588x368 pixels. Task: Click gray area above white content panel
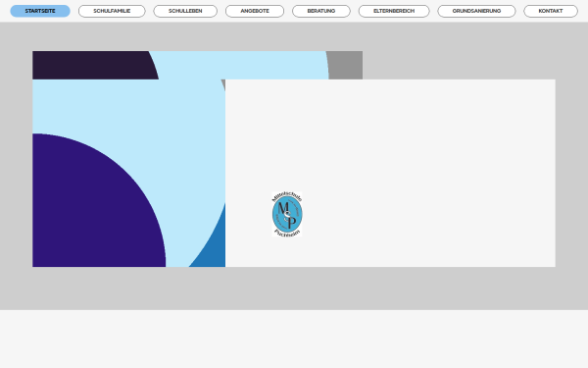458,65
